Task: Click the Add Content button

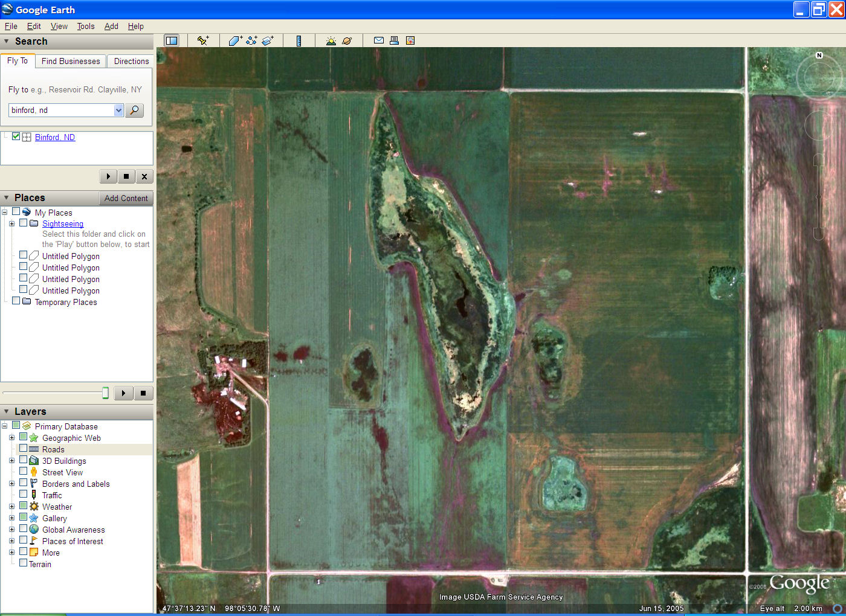Action: tap(126, 198)
